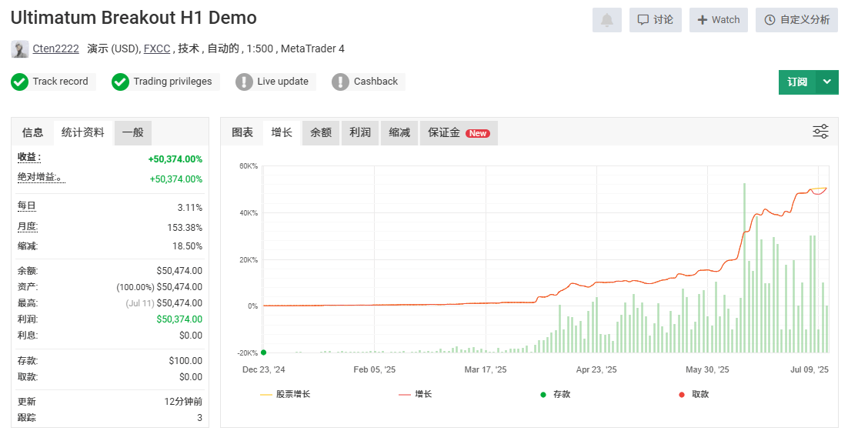868x441 pixels.
Task: Open chart settings sliders icon
Action: (820, 132)
